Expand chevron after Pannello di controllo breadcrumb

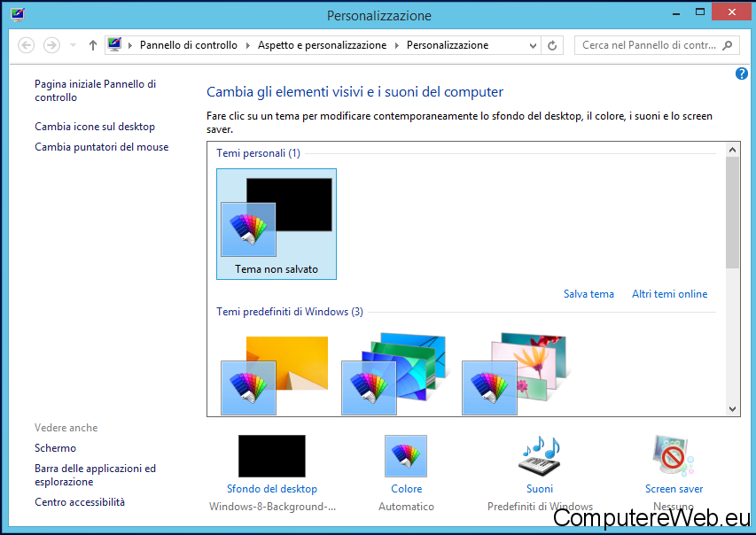(248, 45)
